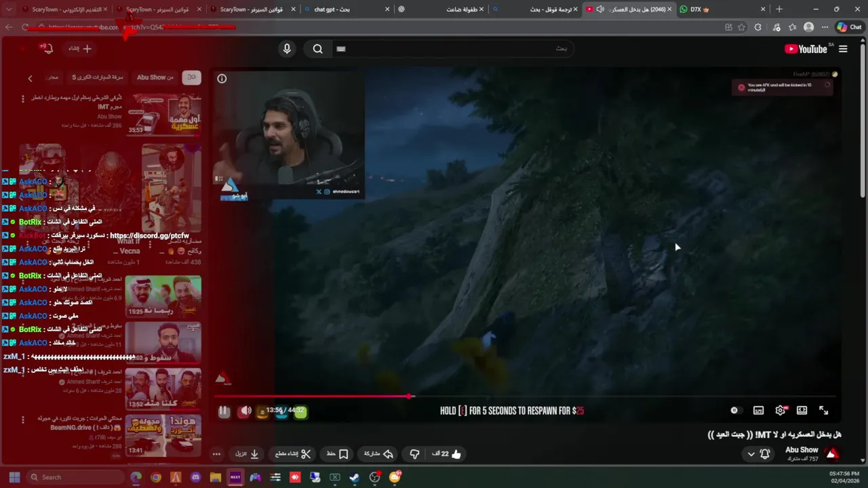Open the 15:25 recommended video thumbnail
Image resolution: width=868 pixels, height=488 pixels.
(x=163, y=296)
